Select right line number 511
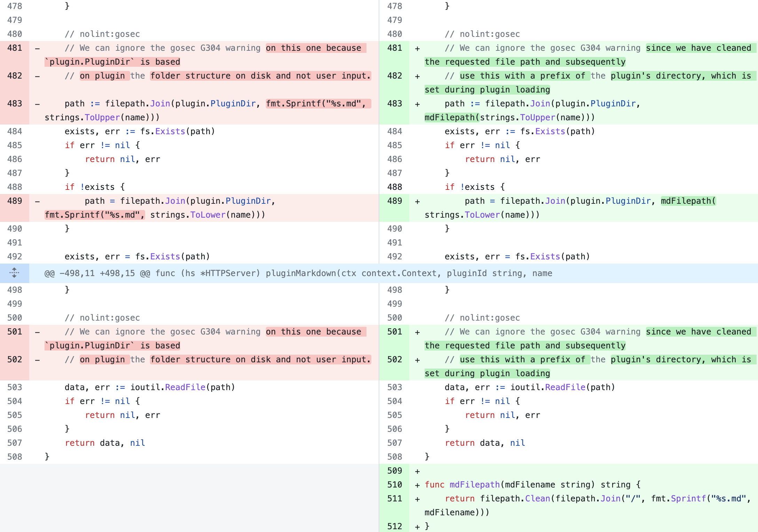758x532 pixels. click(394, 499)
